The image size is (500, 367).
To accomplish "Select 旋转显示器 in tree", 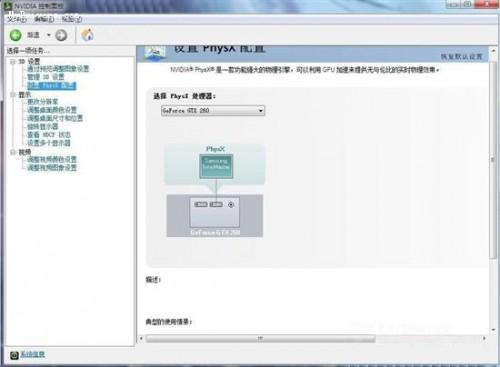I will [x=43, y=126].
